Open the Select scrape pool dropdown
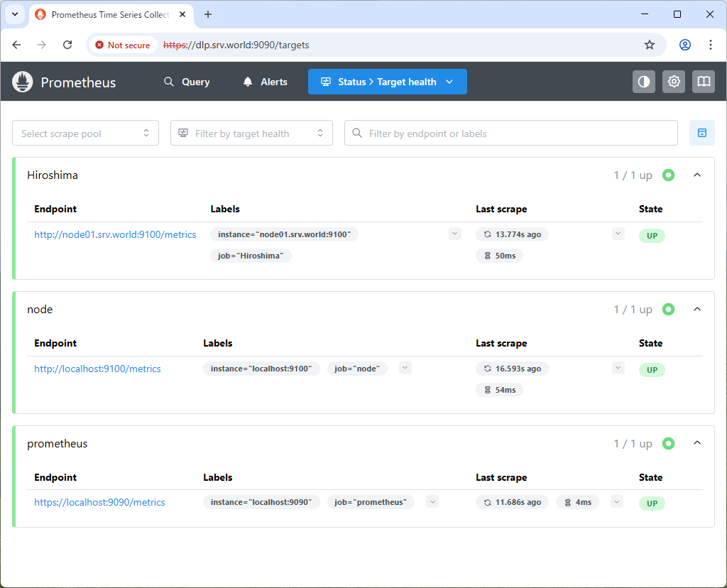Screen dimensions: 727x588 click(85, 133)
